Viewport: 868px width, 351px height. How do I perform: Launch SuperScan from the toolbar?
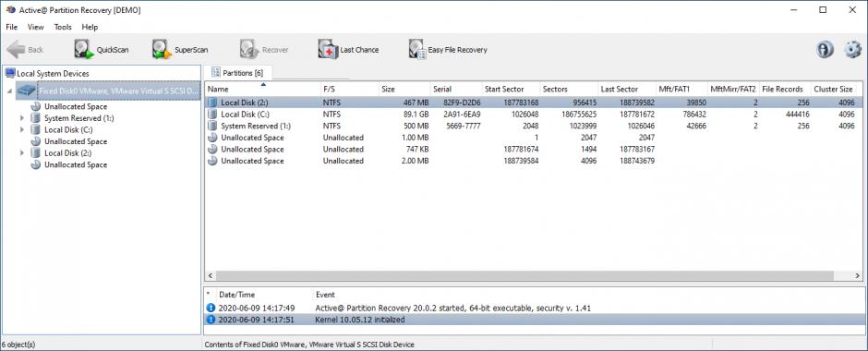[180, 49]
